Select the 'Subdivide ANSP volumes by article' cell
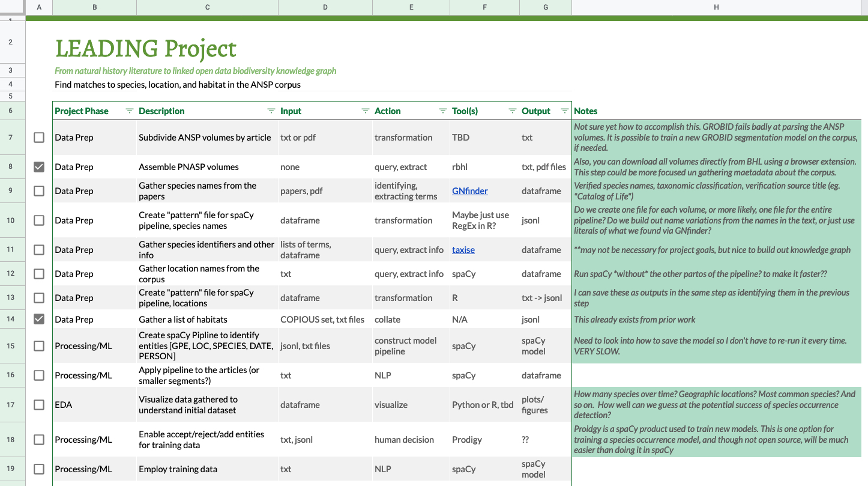868x486 pixels. [x=207, y=138]
